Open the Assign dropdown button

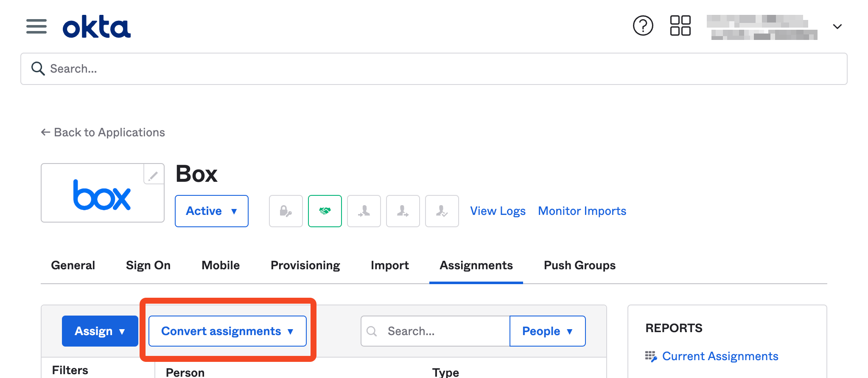tap(100, 331)
